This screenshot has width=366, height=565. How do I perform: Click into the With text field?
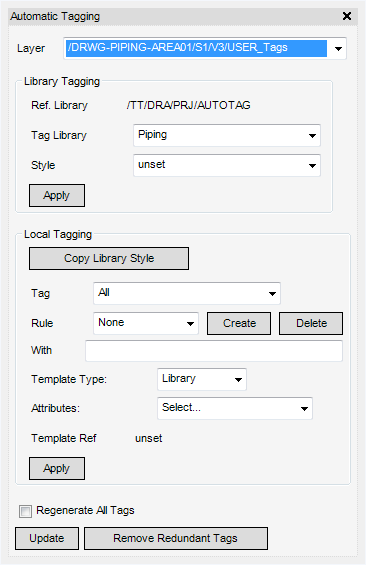tap(214, 351)
